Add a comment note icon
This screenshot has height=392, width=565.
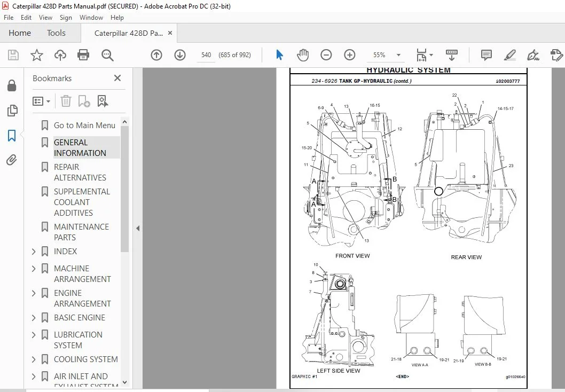coord(486,55)
